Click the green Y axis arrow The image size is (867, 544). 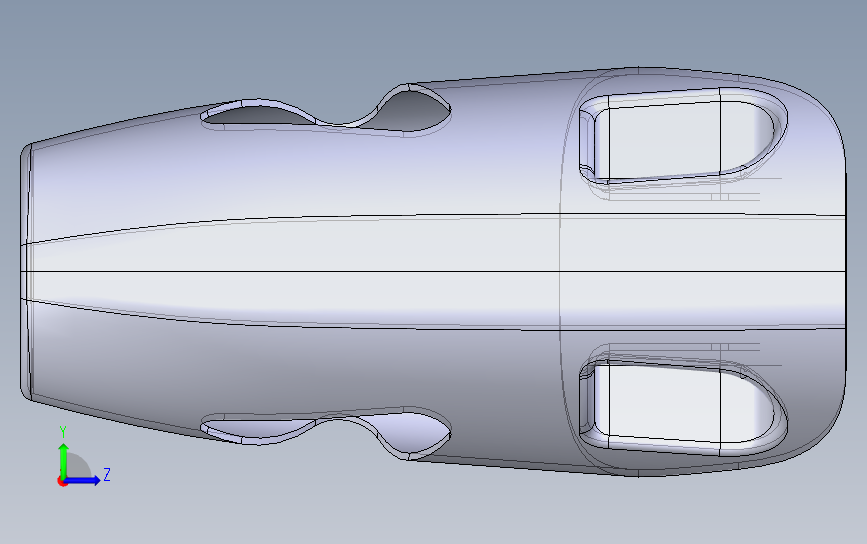click(x=63, y=460)
